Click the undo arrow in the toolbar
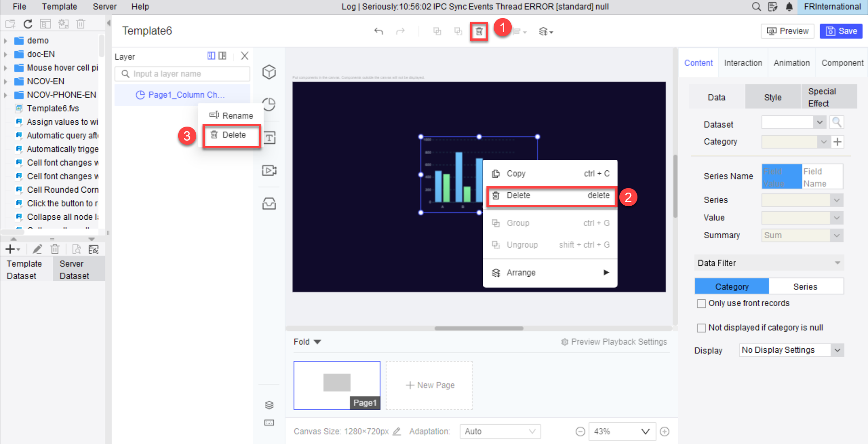 (379, 31)
